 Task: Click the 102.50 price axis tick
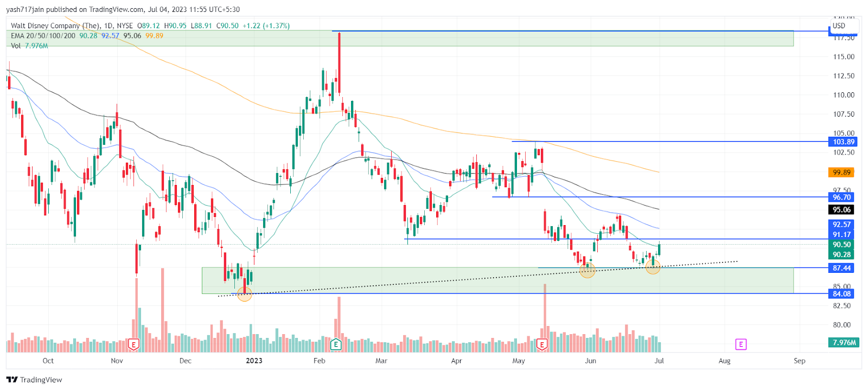(x=844, y=152)
